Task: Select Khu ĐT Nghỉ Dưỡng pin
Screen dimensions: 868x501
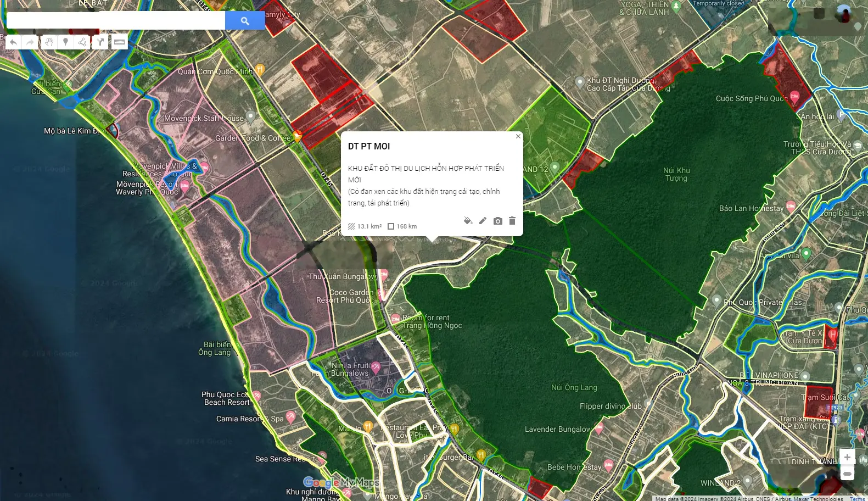Action: 580,83
